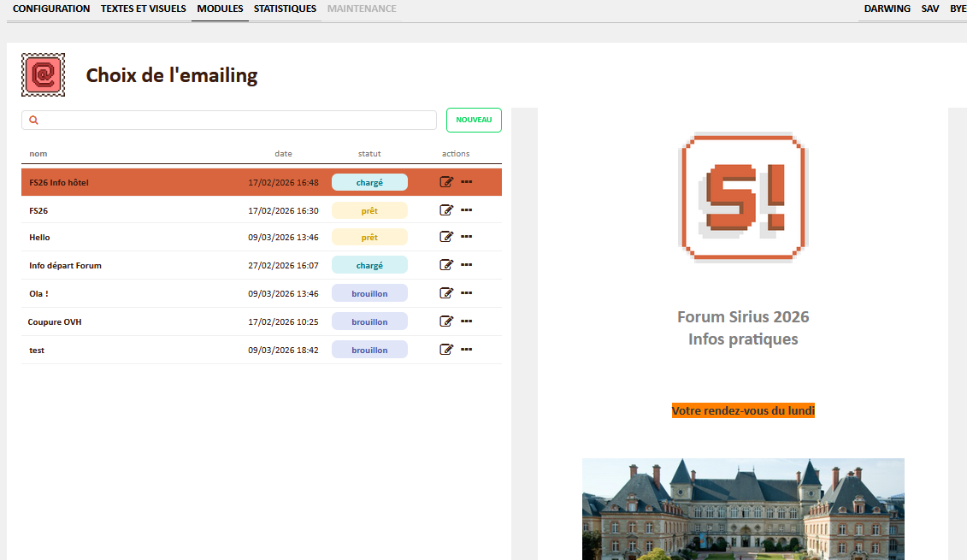Edit the test emailing via pencil icon
The height and width of the screenshot is (560, 967).
coord(445,350)
